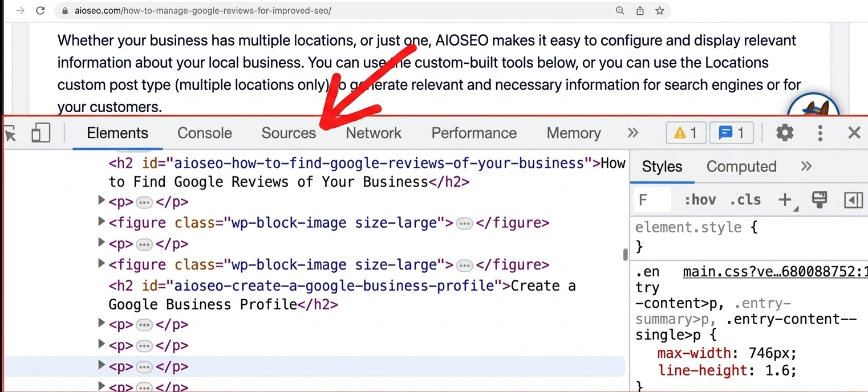Open the style rendering brush icon
868x392 pixels.
click(x=820, y=200)
